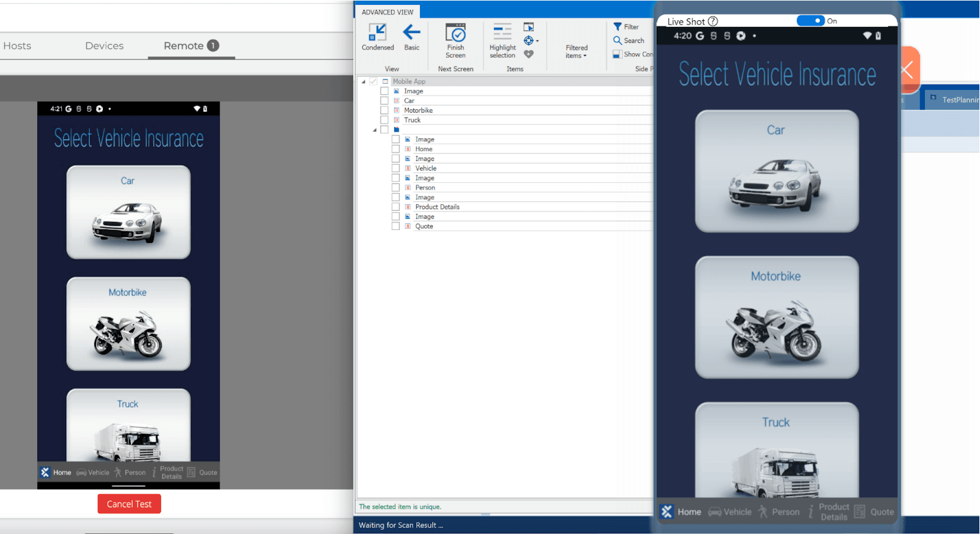Turn off the Live Shot switch

[x=810, y=21]
